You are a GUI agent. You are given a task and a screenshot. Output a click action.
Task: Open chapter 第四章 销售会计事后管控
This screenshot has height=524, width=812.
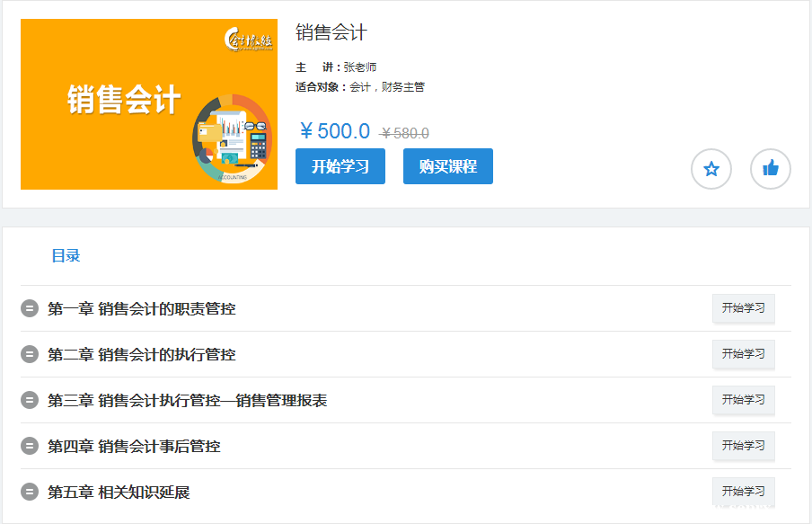tap(134, 447)
